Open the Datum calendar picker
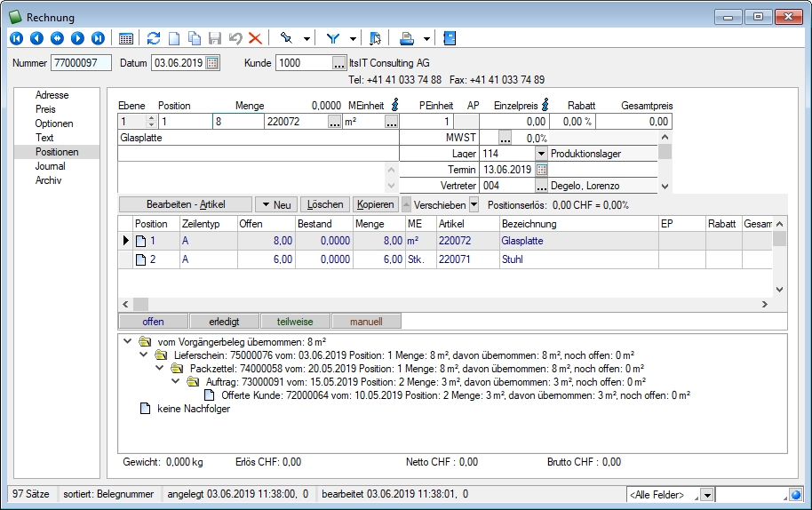This screenshot has width=812, height=510. click(213, 63)
